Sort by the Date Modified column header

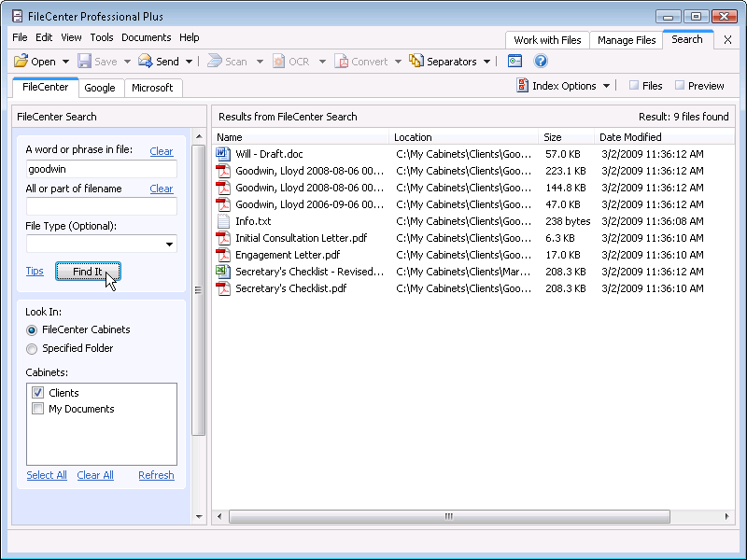point(664,137)
